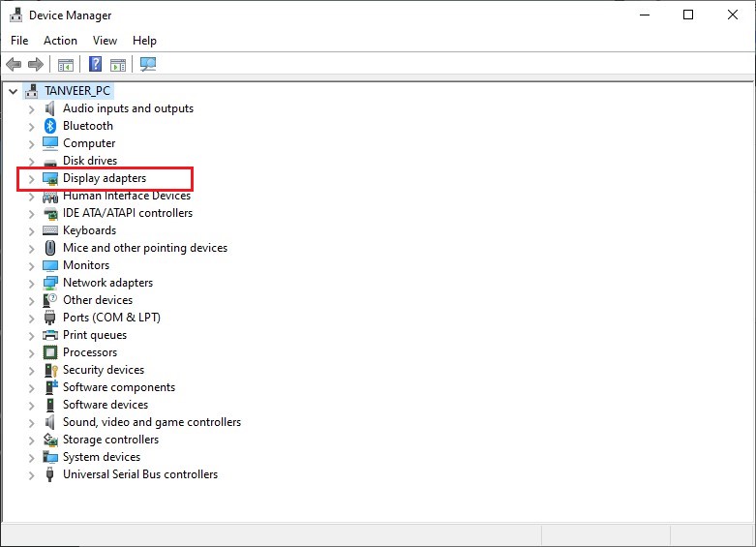
Task: Click the Human Interface Devices icon
Action: pyautogui.click(x=50, y=197)
